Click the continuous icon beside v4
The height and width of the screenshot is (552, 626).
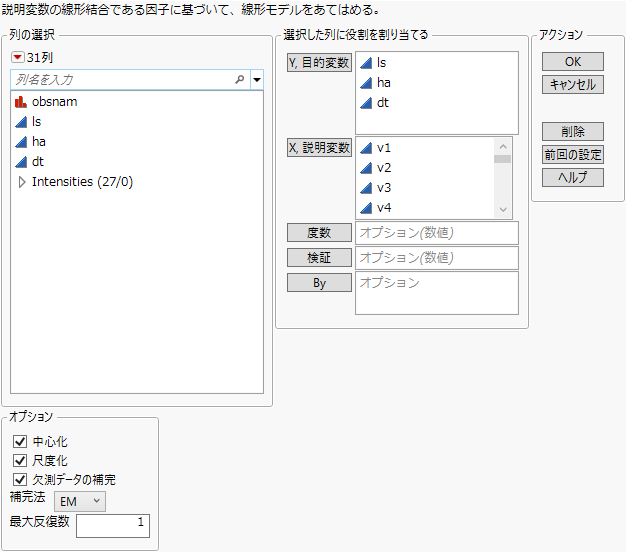click(x=366, y=208)
